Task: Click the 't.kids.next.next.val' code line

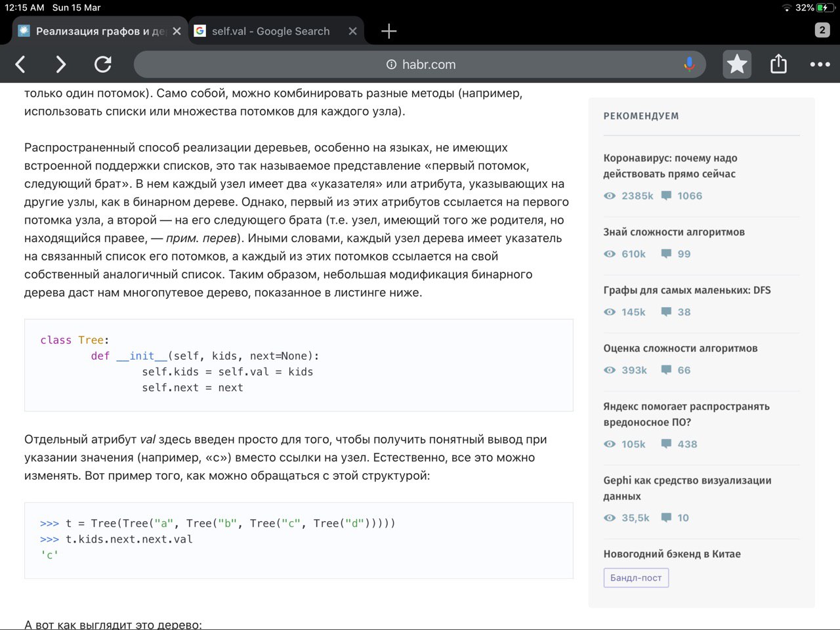Action: coord(116,539)
